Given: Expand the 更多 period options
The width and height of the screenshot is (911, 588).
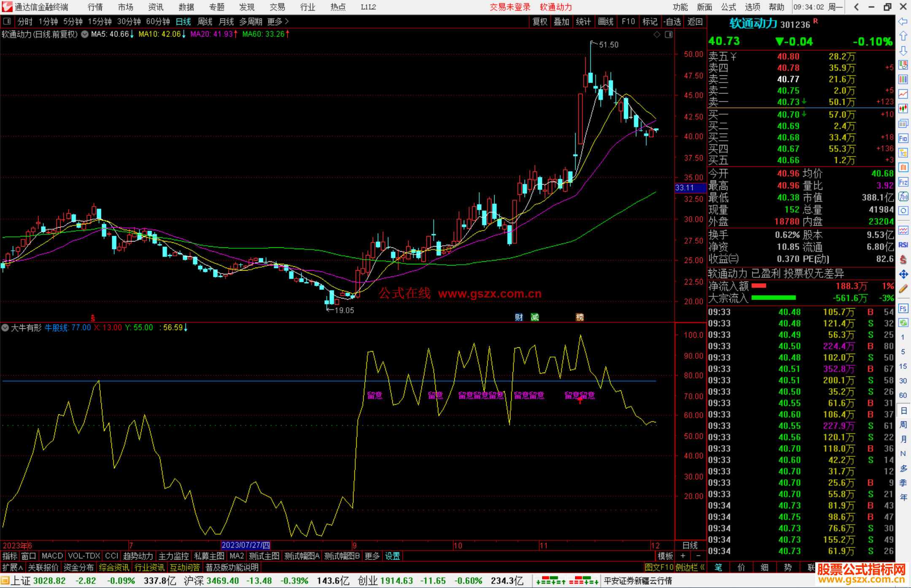Looking at the screenshot, I should [278, 21].
